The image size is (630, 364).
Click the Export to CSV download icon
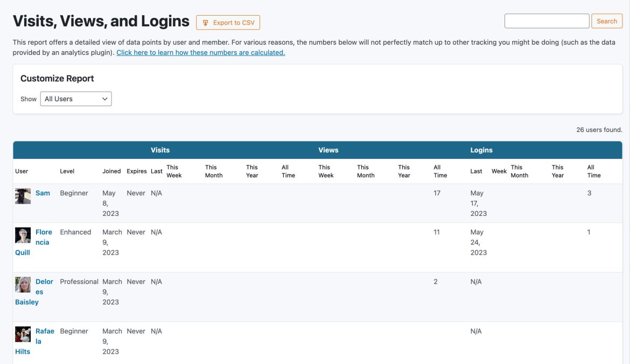[205, 22]
